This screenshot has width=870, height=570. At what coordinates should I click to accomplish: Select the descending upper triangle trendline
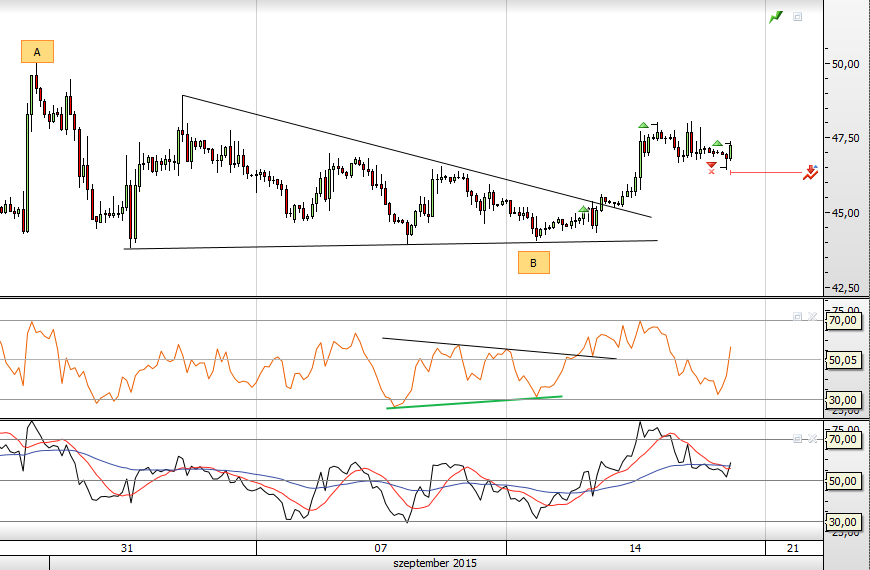click(416, 155)
